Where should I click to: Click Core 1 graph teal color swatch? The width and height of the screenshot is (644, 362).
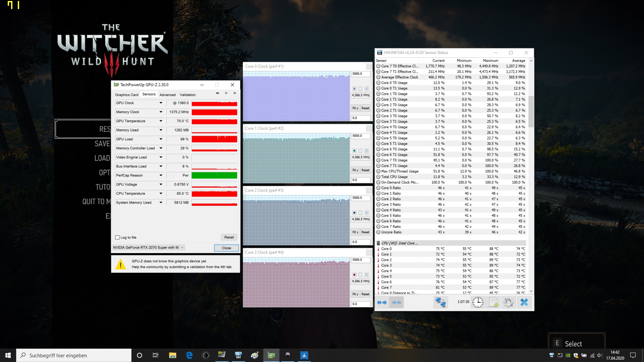coord(354,151)
